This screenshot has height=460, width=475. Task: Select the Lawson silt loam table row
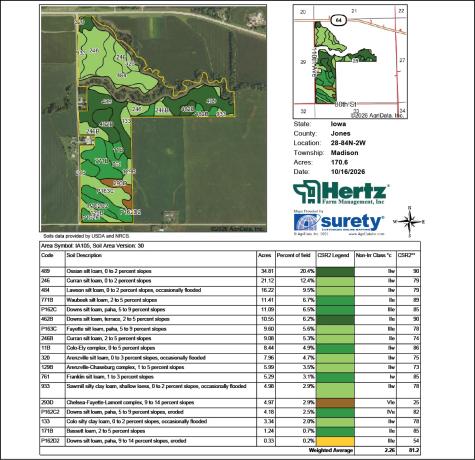(230, 290)
